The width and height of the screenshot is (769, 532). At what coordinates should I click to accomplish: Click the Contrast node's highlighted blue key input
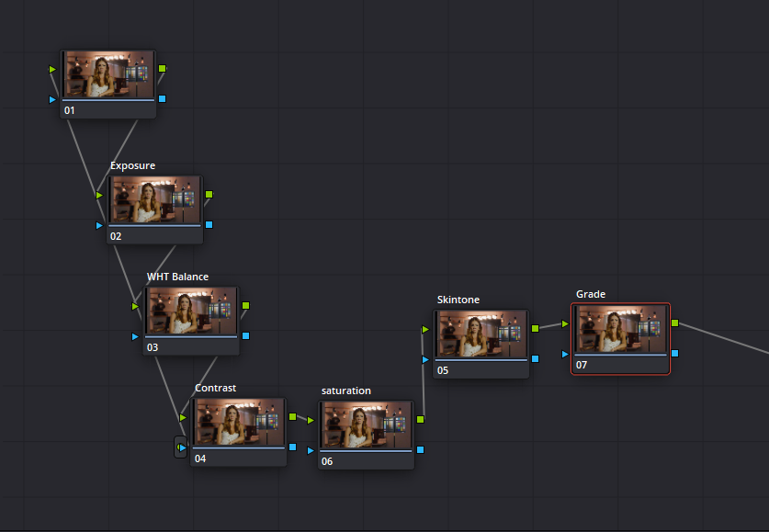coord(182,447)
